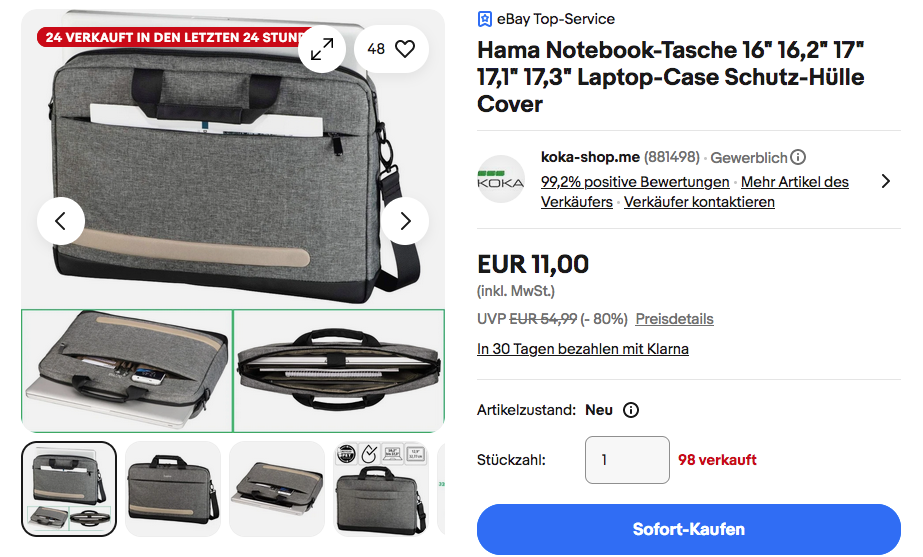Image resolution: width=923 pixels, height=557 pixels.
Task: Click the Stückzahl quantity field
Action: coord(627,460)
